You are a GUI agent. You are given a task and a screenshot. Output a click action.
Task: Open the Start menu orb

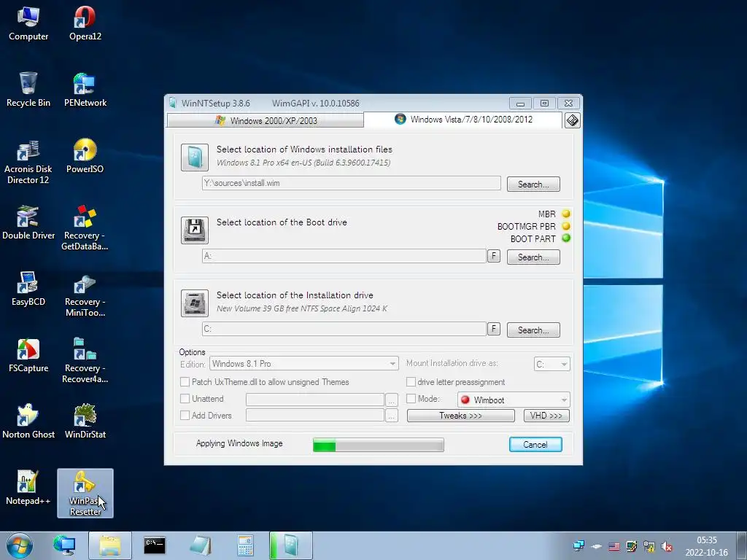pyautogui.click(x=20, y=545)
